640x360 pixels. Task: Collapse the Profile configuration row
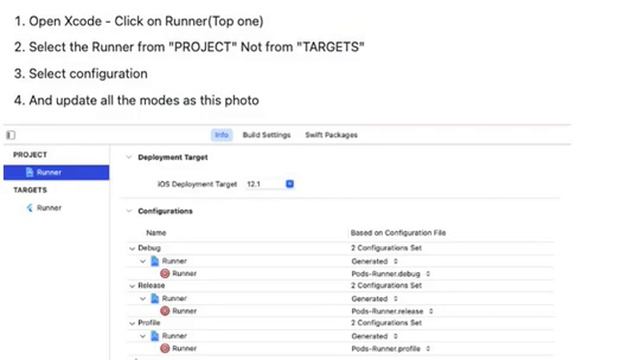(x=132, y=323)
